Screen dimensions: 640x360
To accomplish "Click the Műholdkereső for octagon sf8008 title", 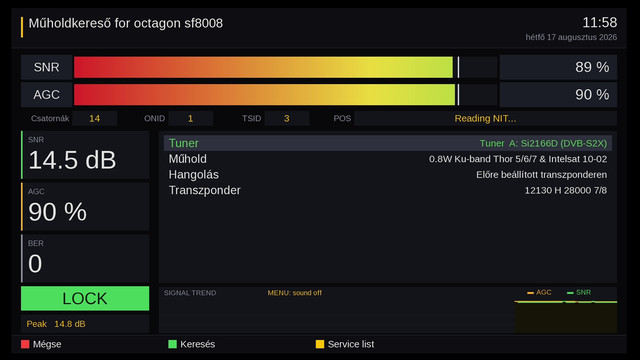I will (x=126, y=23).
